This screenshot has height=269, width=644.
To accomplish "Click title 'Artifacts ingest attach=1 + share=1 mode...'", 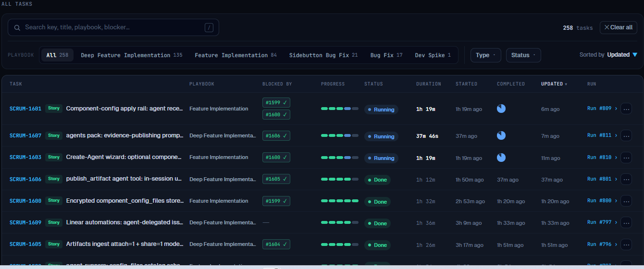I will (x=124, y=244).
